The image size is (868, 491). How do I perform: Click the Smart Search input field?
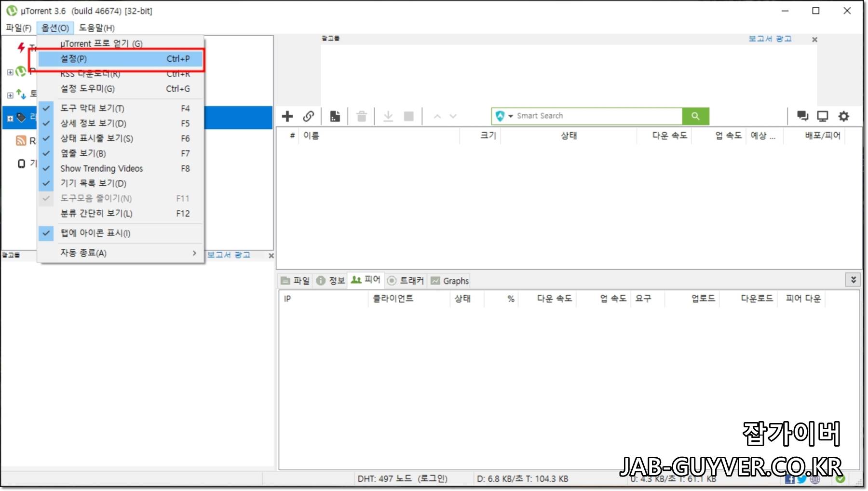(598, 116)
